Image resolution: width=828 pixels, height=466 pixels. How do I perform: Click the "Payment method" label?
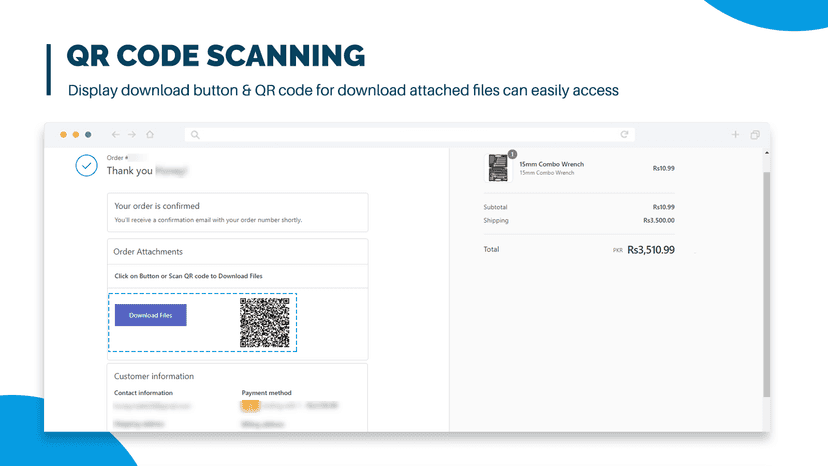click(267, 393)
